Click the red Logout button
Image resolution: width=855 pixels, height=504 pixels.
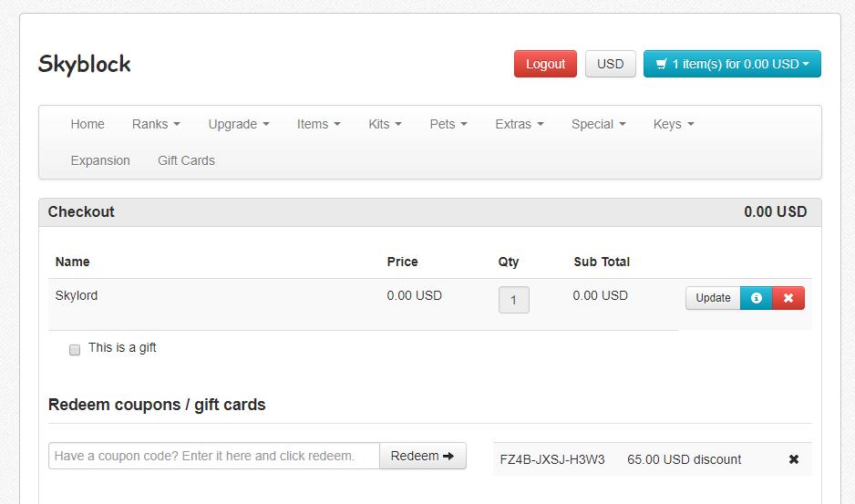point(545,64)
